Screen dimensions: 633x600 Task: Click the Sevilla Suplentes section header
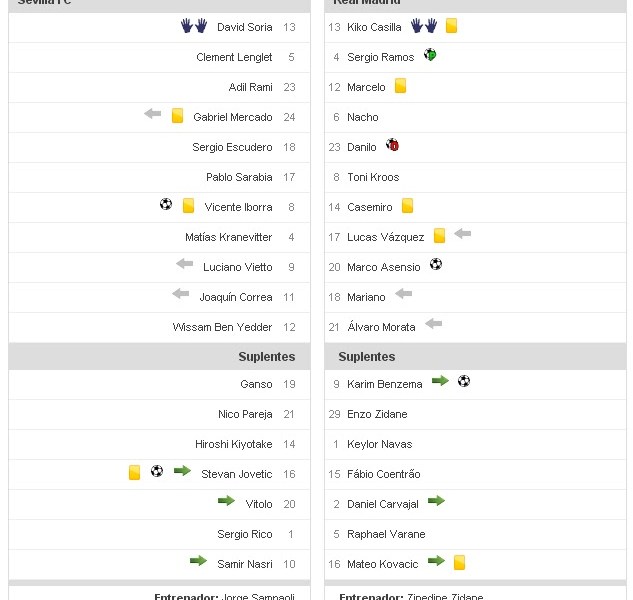click(266, 356)
